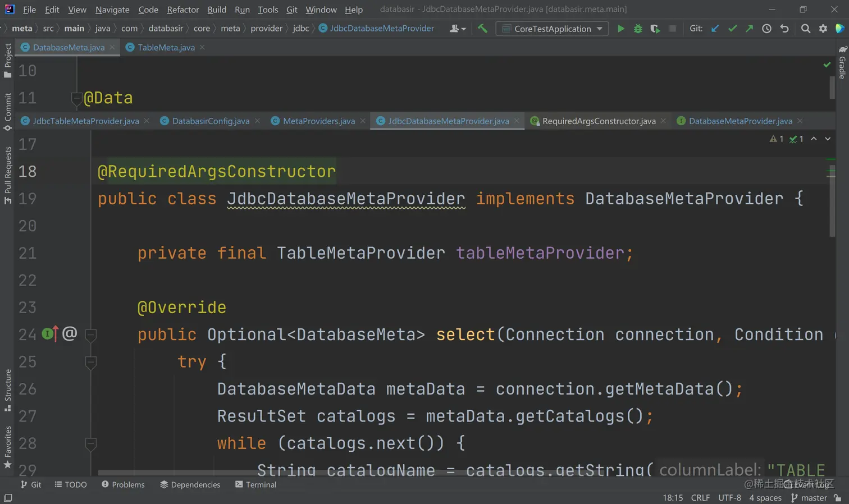This screenshot has height=504, width=849.
Task: Open the CoreTestApplication run configuration dropdown
Action: tap(552, 29)
